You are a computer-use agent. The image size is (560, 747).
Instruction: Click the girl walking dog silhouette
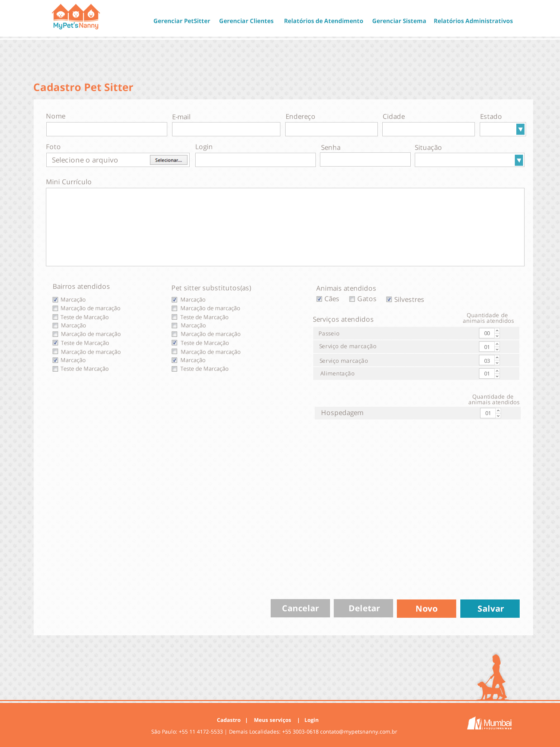tap(493, 677)
